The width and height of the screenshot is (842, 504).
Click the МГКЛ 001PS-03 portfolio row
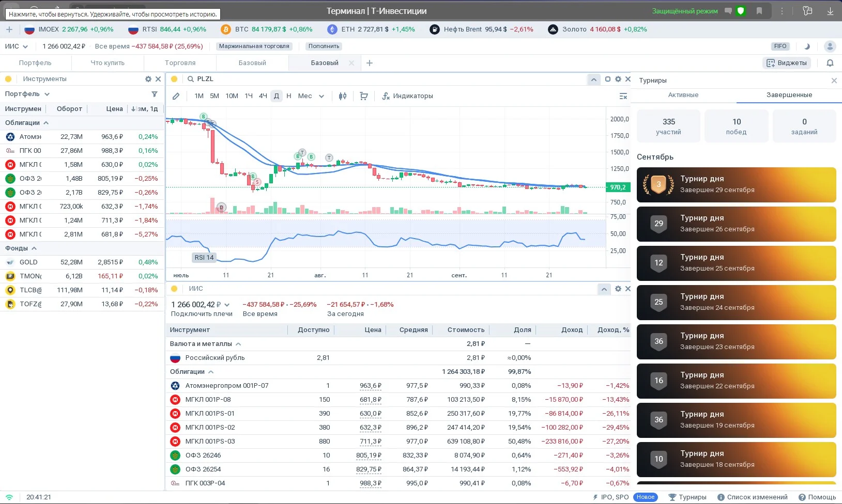(398, 442)
